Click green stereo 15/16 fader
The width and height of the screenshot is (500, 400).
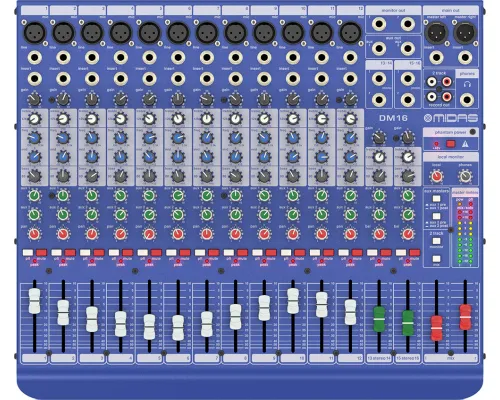point(408,323)
